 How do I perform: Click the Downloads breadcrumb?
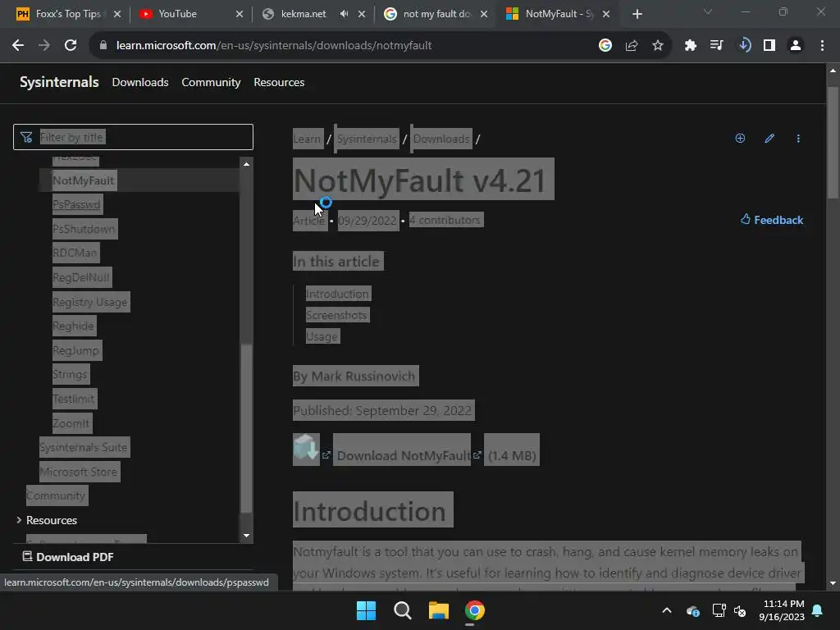pos(441,139)
